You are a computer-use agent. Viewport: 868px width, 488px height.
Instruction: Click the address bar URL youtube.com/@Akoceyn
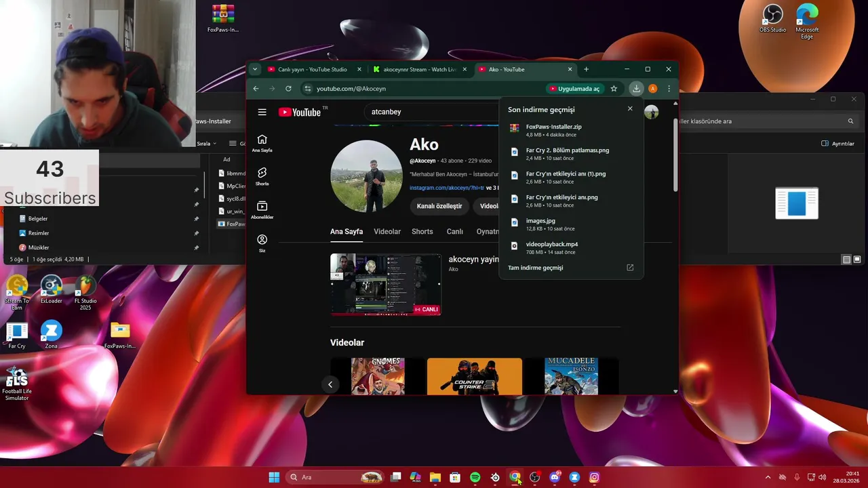(351, 89)
